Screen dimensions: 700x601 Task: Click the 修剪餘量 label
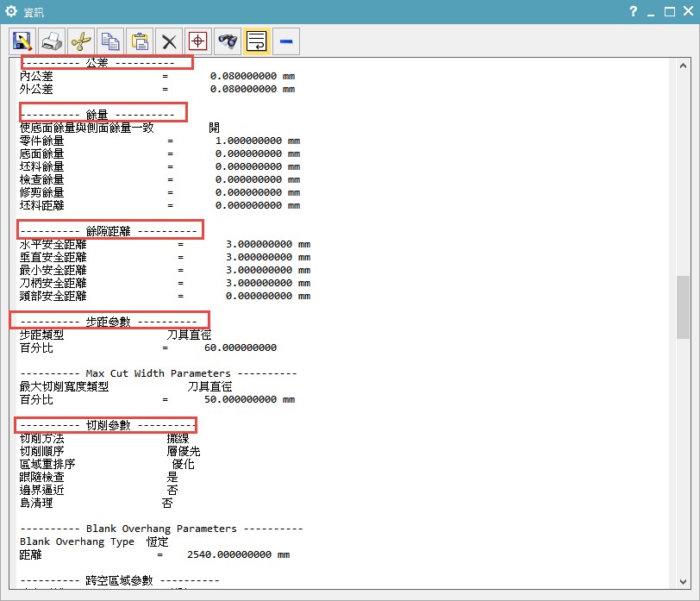point(42,192)
